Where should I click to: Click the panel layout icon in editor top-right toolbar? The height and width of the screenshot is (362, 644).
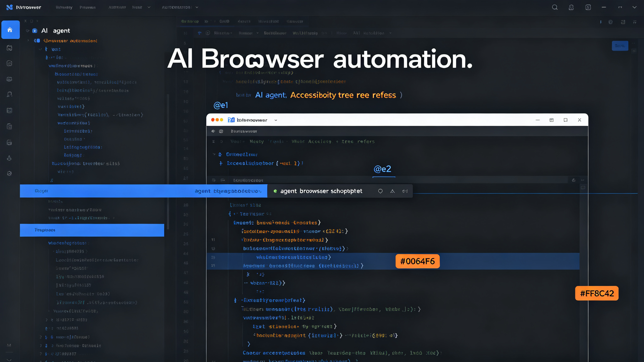[x=623, y=22]
